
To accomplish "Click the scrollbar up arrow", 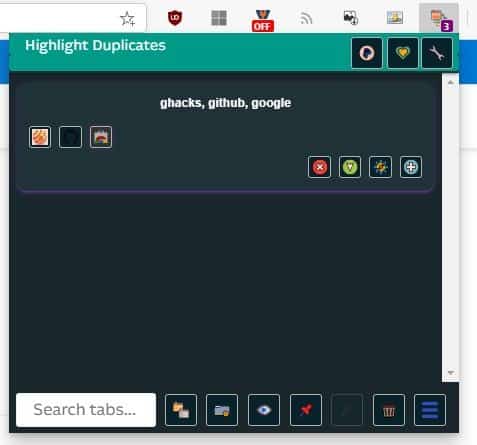I will click(451, 82).
